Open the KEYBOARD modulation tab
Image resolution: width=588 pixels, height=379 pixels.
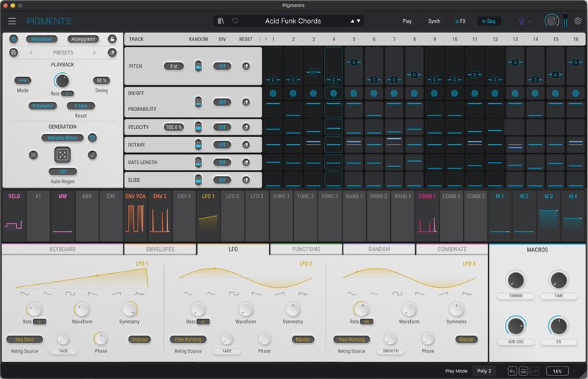[62, 249]
